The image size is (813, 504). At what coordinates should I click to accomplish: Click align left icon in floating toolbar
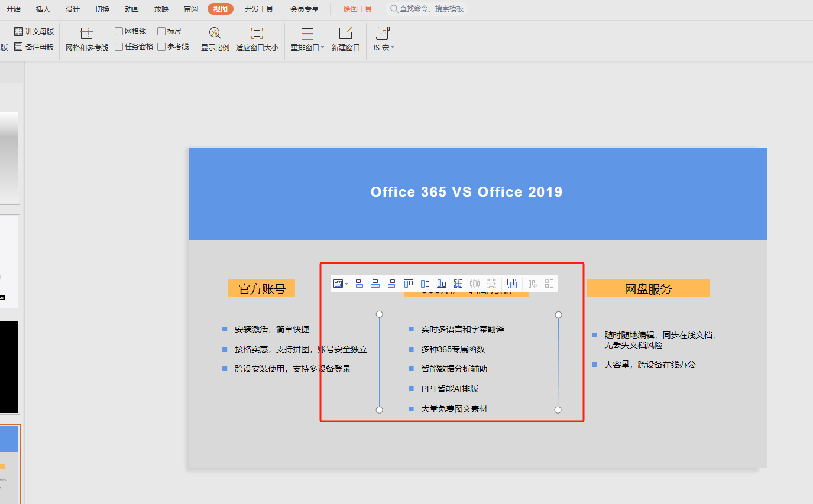coord(359,284)
